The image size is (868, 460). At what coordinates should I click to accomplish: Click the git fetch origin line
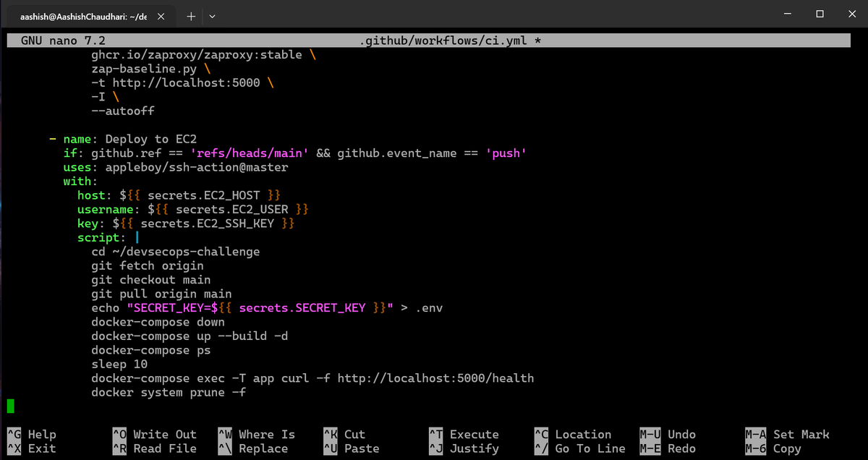(x=148, y=266)
